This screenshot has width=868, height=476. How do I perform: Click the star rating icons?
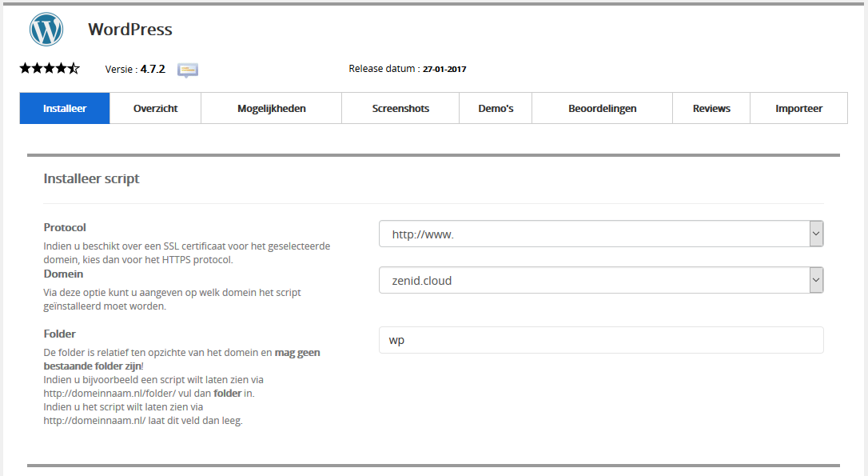(50, 69)
